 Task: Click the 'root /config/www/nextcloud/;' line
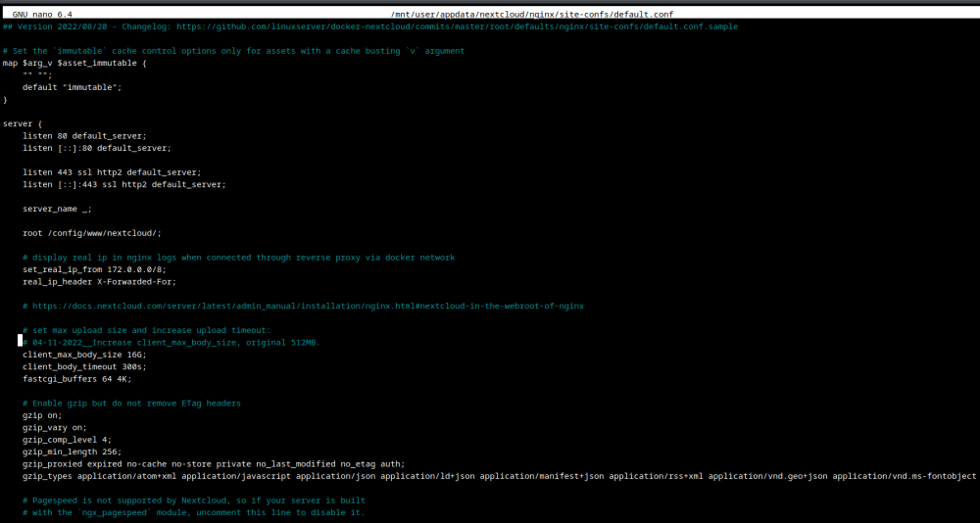(x=92, y=233)
